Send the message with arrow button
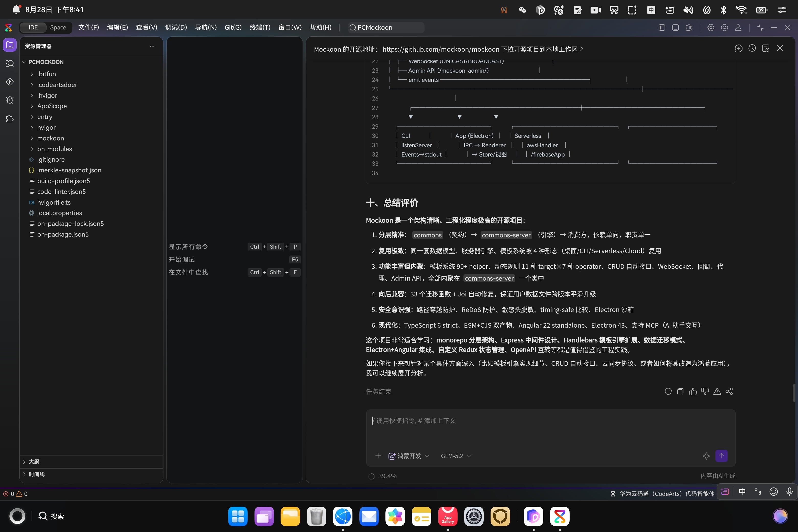The image size is (798, 532). tap(721, 456)
